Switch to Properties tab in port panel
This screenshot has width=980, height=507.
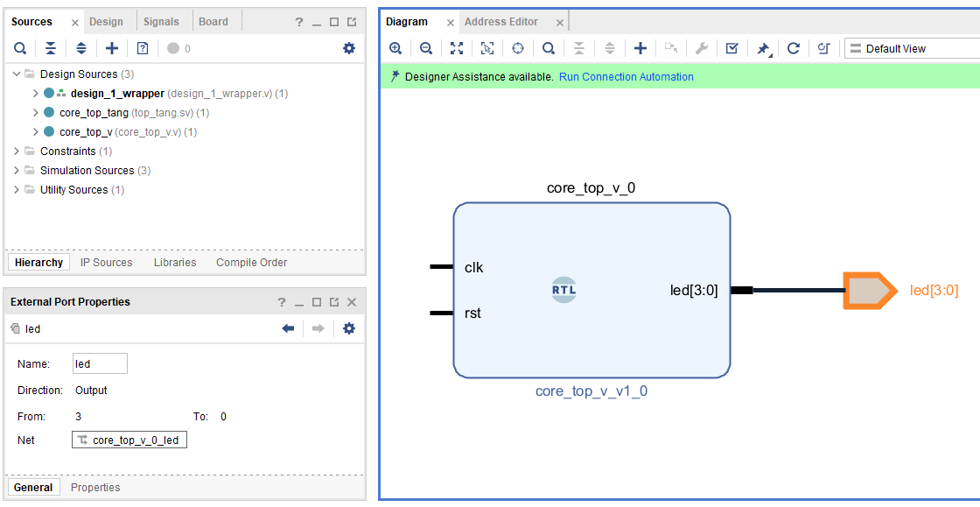[95, 488]
